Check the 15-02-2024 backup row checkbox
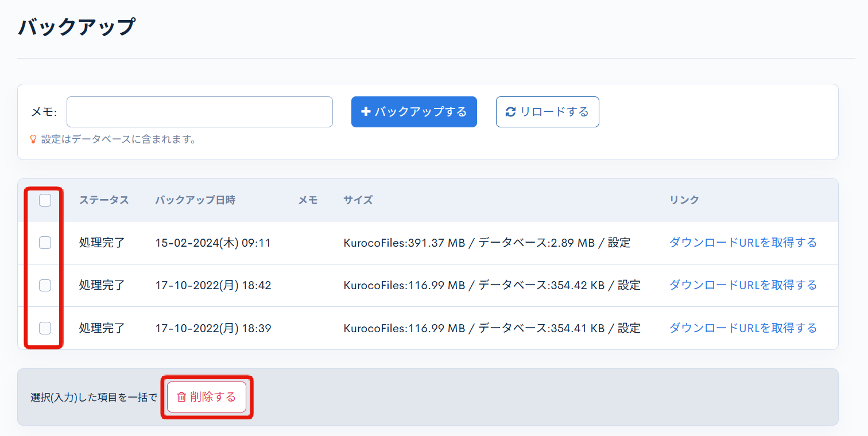Viewport: 868px width, 436px height. 44,243
